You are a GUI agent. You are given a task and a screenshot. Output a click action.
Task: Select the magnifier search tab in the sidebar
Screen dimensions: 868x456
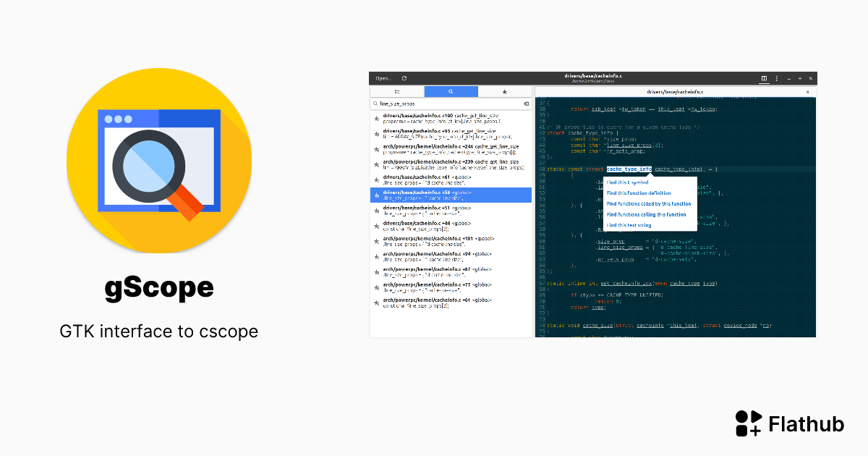click(x=450, y=92)
